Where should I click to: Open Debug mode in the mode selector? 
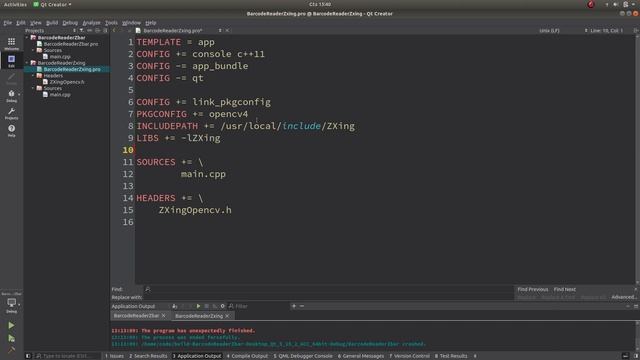click(11, 96)
